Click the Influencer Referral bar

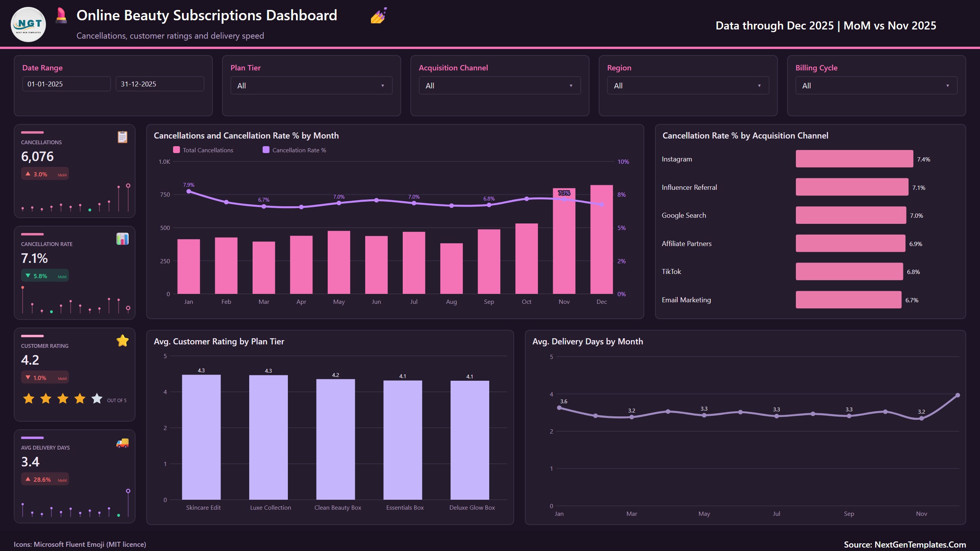point(852,187)
